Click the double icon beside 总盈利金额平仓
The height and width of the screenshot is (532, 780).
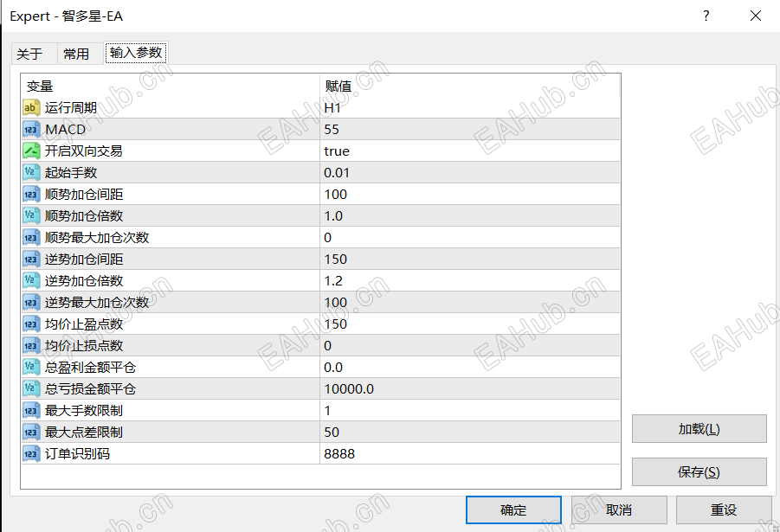point(31,367)
